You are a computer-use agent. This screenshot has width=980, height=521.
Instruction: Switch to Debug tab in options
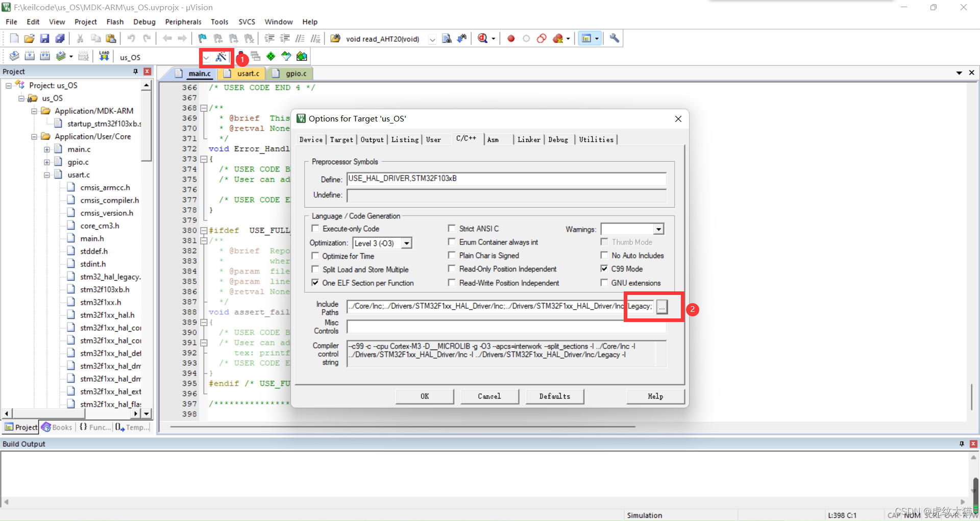[558, 139]
